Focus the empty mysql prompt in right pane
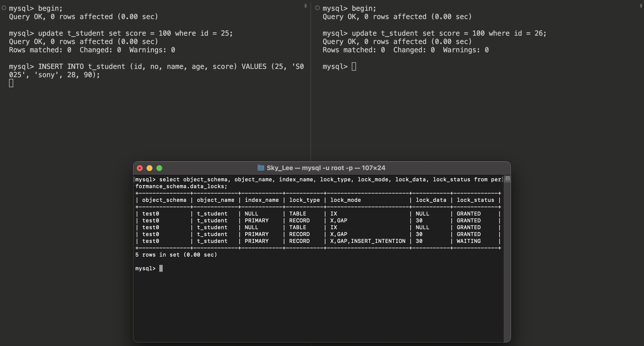 [354, 66]
